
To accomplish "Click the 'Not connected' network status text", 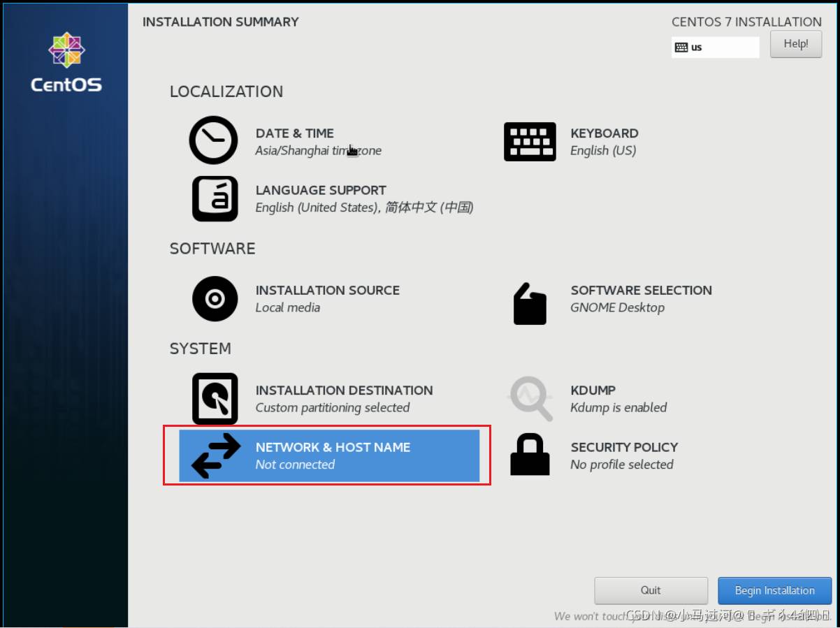I will 295,465.
